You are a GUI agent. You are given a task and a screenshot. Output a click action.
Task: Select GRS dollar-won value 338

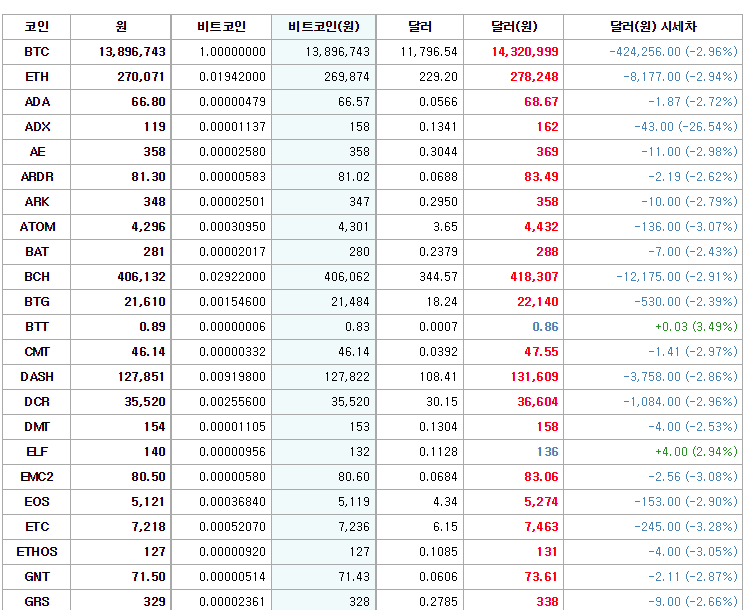click(547, 601)
